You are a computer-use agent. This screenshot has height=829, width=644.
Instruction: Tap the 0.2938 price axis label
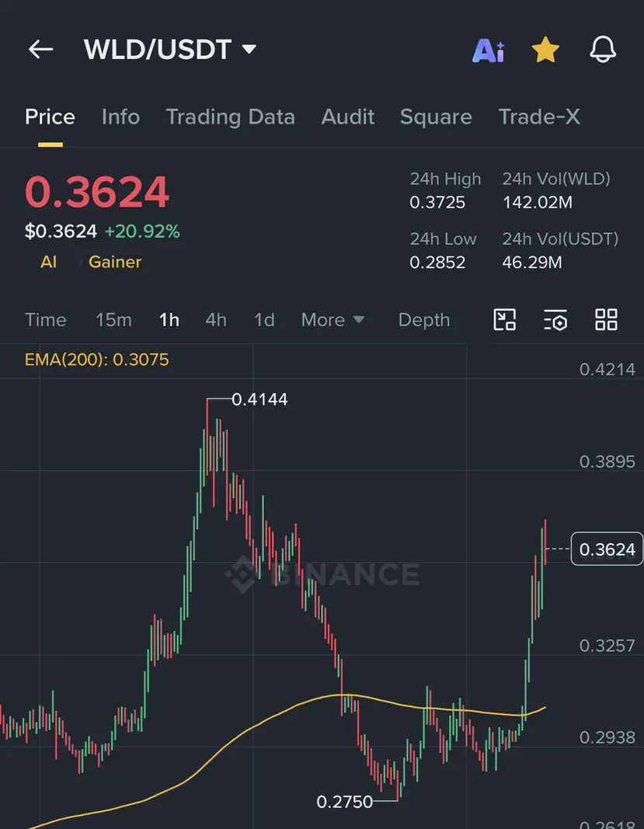click(x=607, y=737)
